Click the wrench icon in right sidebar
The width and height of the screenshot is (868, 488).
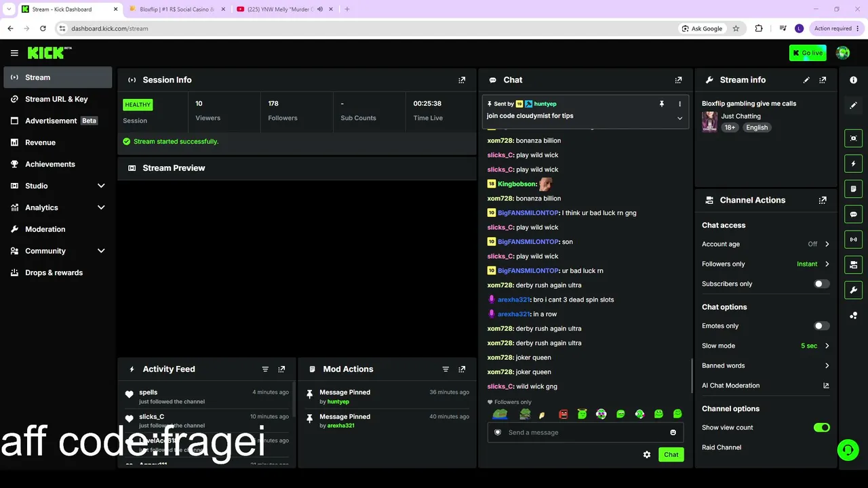click(x=853, y=290)
